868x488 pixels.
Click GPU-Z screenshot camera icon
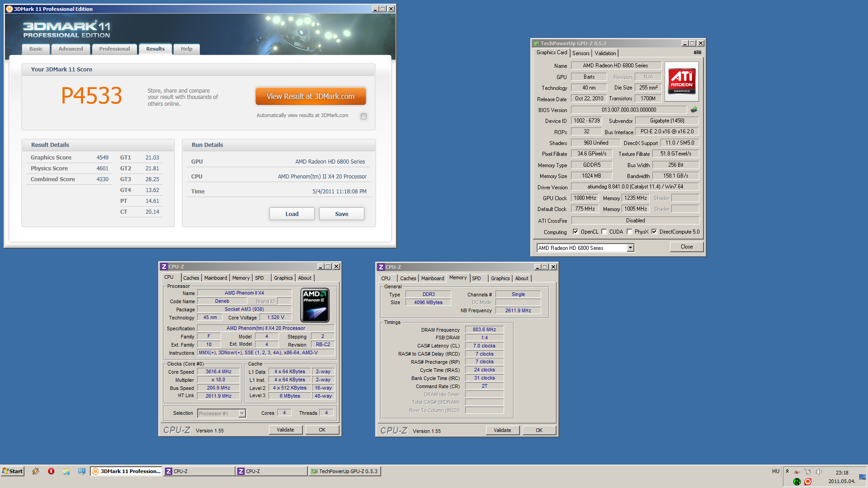(698, 52)
